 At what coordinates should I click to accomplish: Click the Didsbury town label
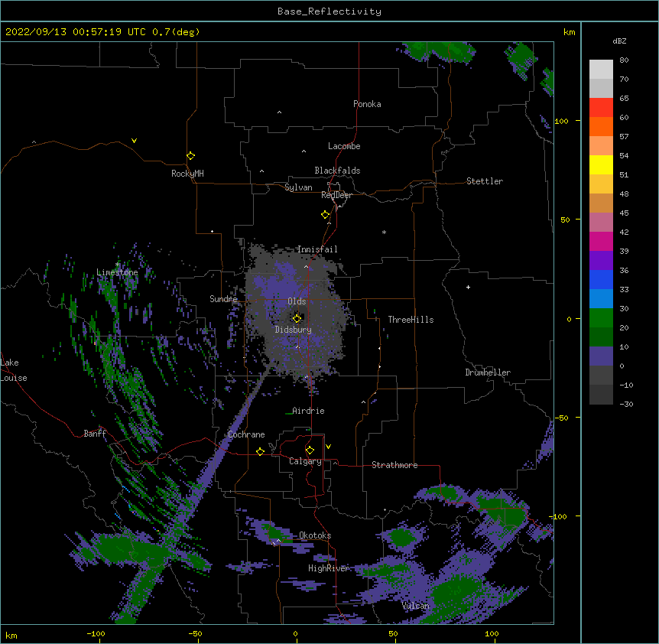[x=293, y=330]
